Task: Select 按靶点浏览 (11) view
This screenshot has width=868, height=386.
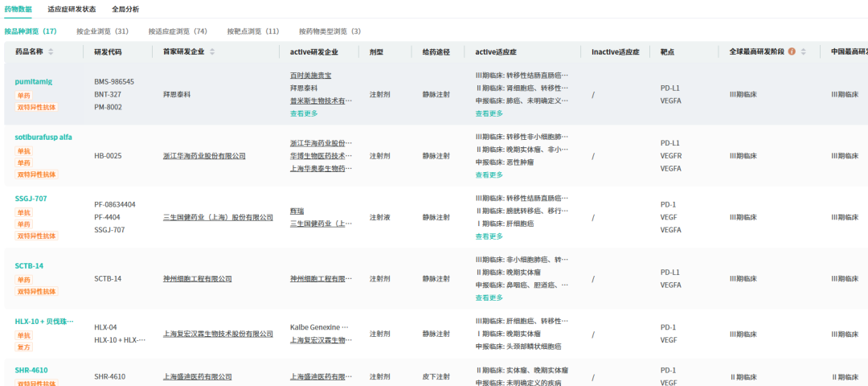Action: point(253,31)
